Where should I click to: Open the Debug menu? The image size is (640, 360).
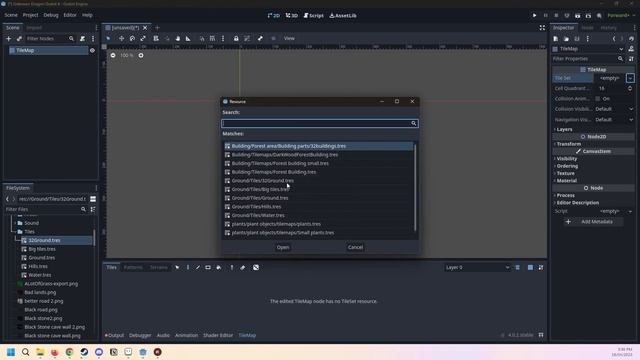(x=51, y=15)
